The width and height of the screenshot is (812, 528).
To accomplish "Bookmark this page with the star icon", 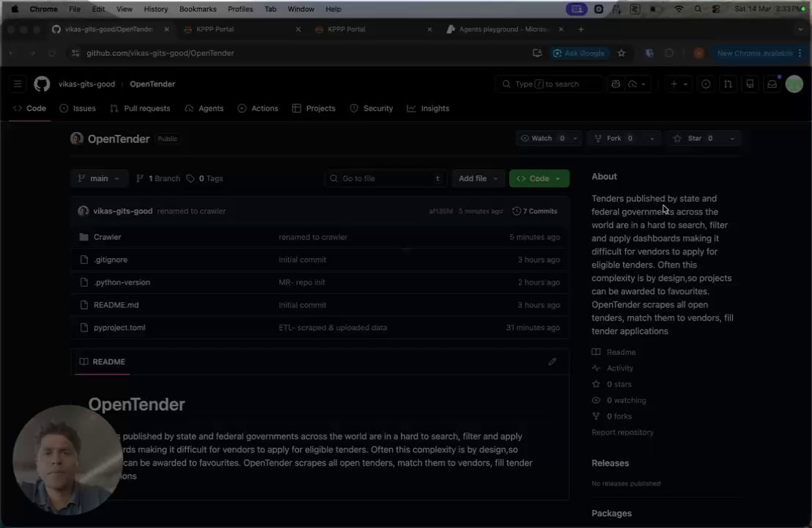I will point(621,53).
